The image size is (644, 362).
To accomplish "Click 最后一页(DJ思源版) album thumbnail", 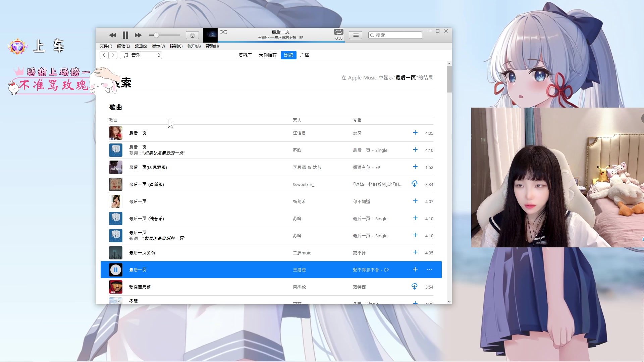I will (x=116, y=167).
